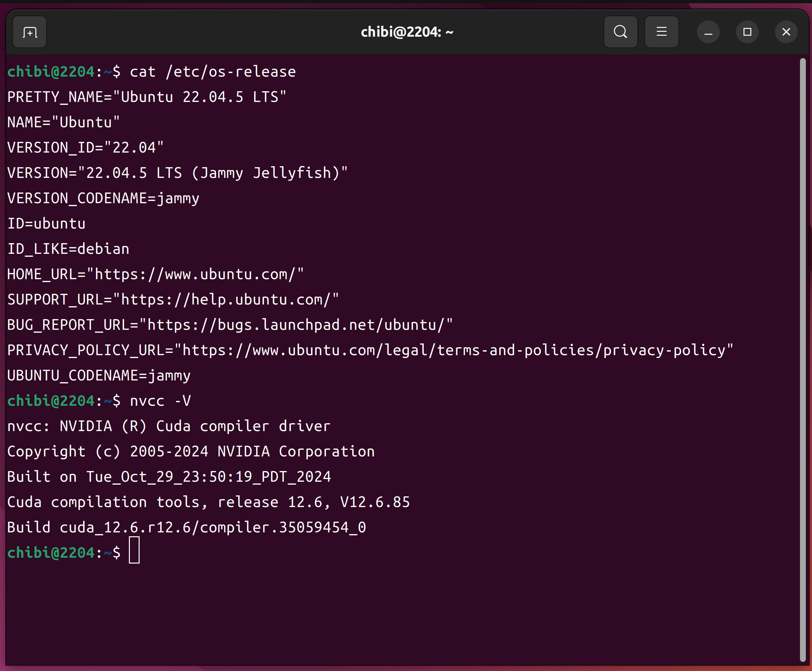
Task: Maximize the terminal window
Action: pos(747,32)
